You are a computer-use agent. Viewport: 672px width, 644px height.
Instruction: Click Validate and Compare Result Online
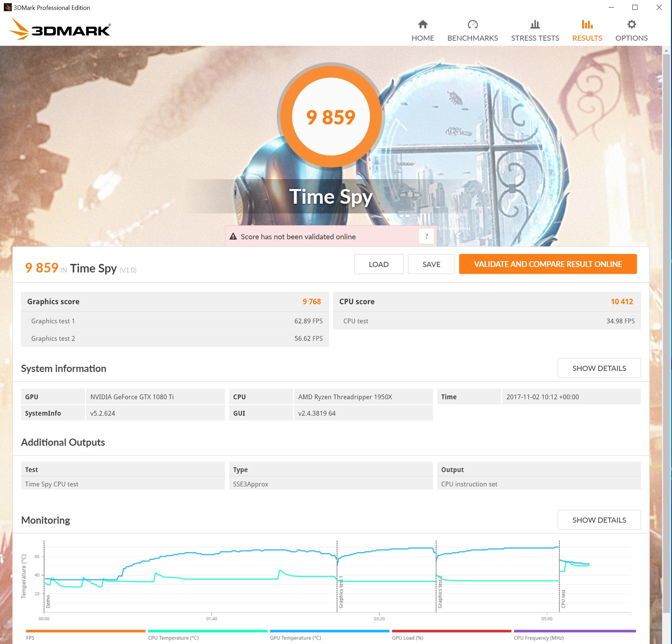[548, 264]
